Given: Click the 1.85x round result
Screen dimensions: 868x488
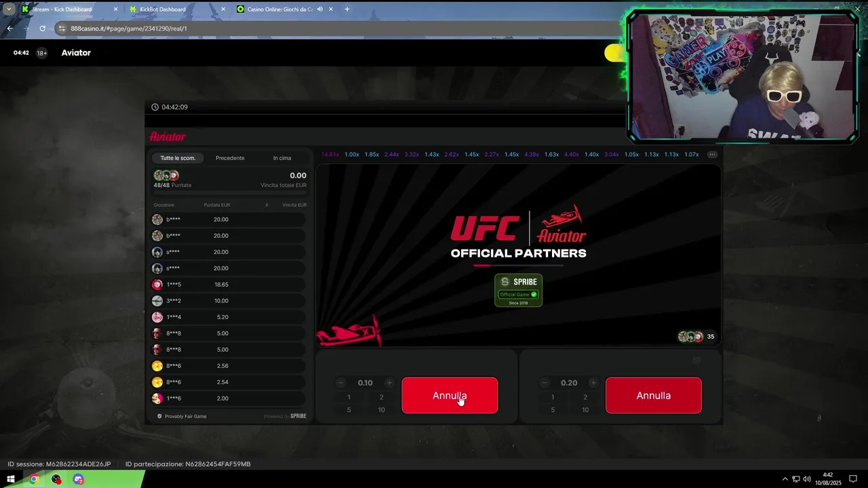Looking at the screenshot, I should coord(372,155).
